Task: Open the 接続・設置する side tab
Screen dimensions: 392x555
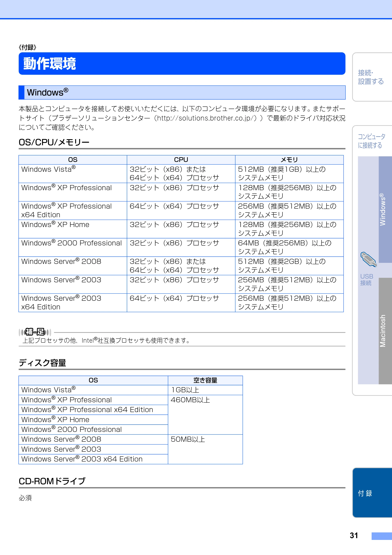Action: [372, 77]
